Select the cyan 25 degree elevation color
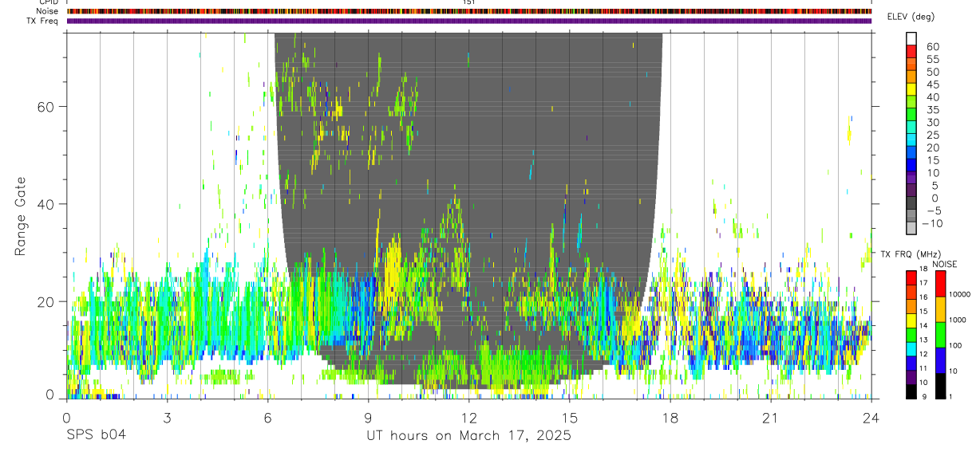The height and width of the screenshot is (452, 980). pos(911,140)
